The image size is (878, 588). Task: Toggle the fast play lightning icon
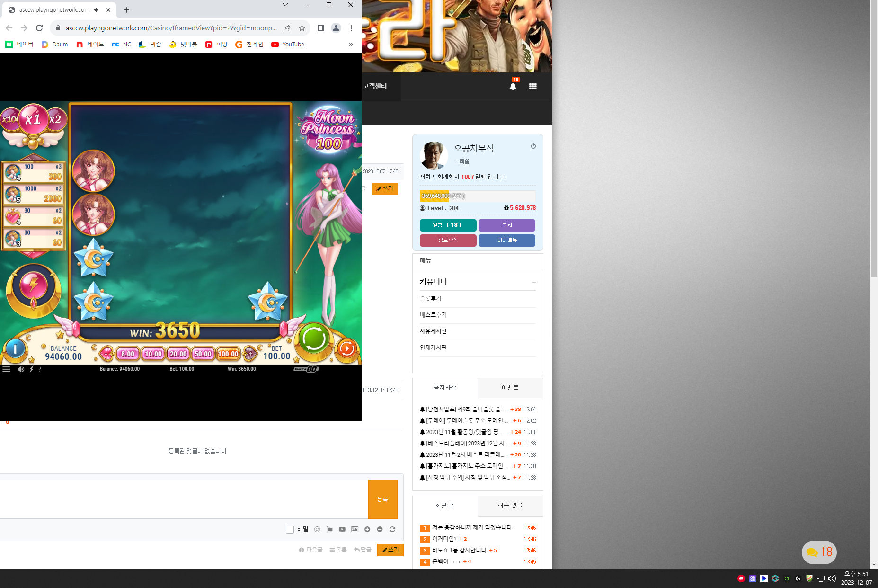[x=31, y=369]
